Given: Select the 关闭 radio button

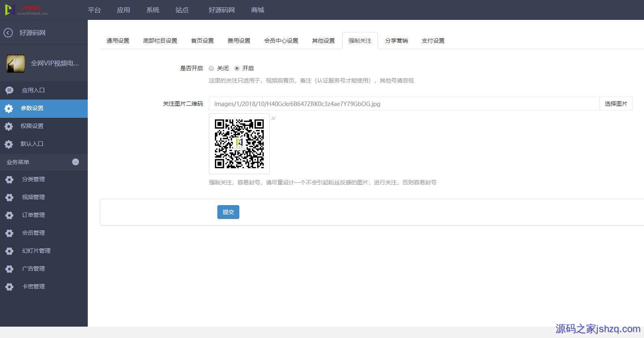Looking at the screenshot, I should 211,68.
